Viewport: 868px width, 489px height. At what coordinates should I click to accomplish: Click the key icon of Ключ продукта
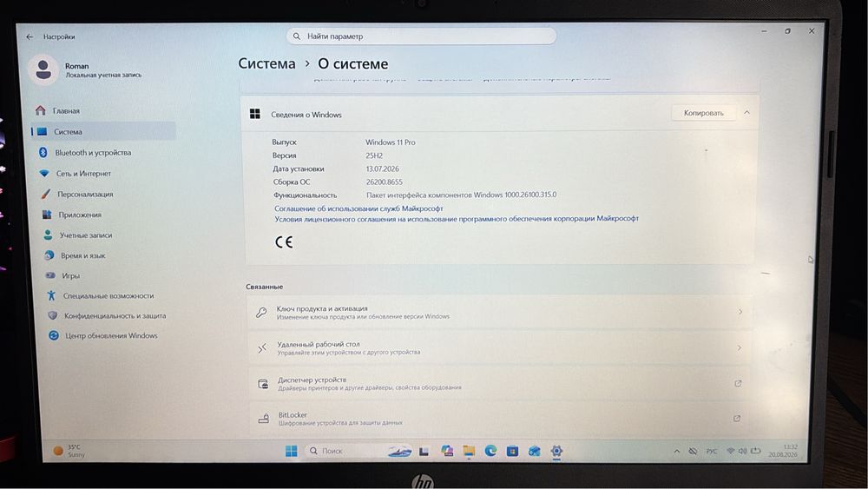coord(261,313)
